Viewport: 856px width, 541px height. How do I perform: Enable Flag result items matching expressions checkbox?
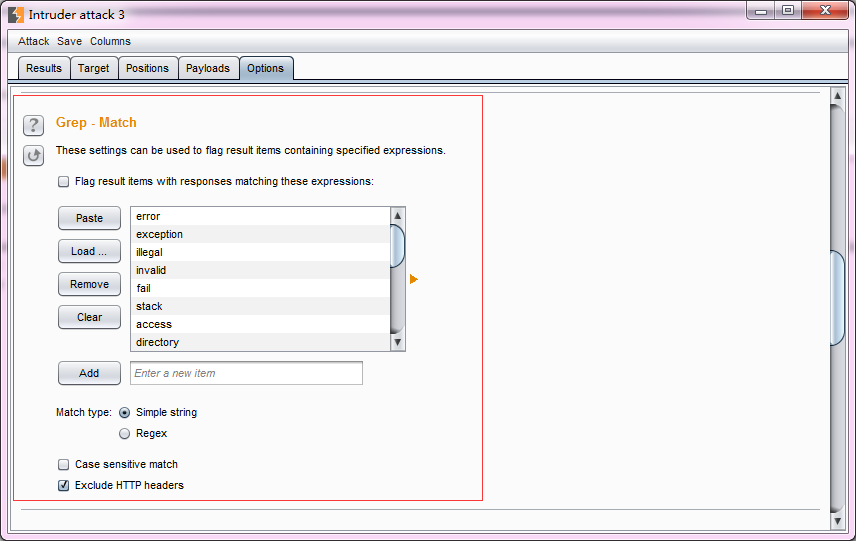[64, 182]
